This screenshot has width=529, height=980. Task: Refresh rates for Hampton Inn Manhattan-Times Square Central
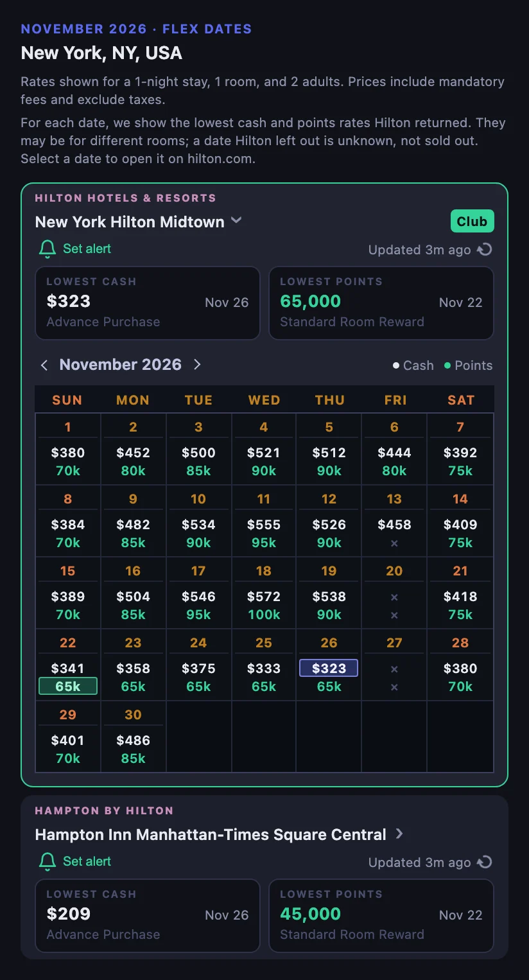pyautogui.click(x=485, y=862)
